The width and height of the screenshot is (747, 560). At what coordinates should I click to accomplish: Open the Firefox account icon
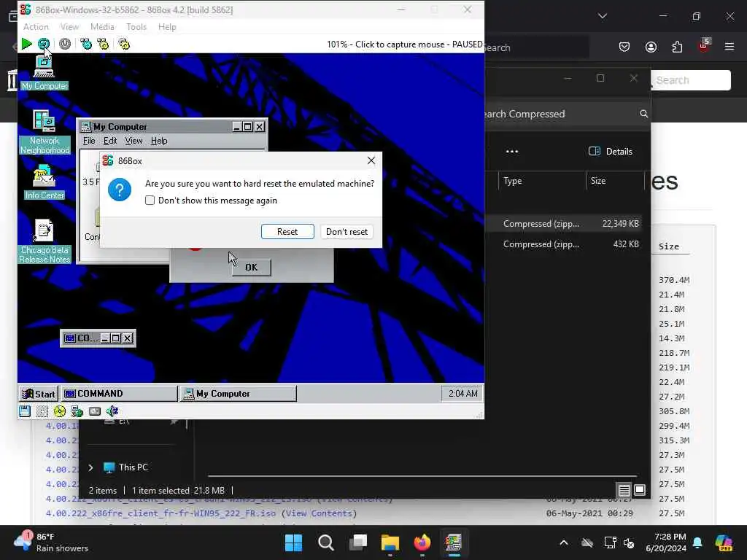651,47
